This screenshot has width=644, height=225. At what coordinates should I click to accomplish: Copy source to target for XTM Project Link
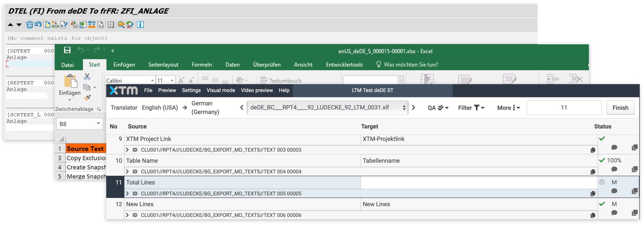[x=593, y=150]
